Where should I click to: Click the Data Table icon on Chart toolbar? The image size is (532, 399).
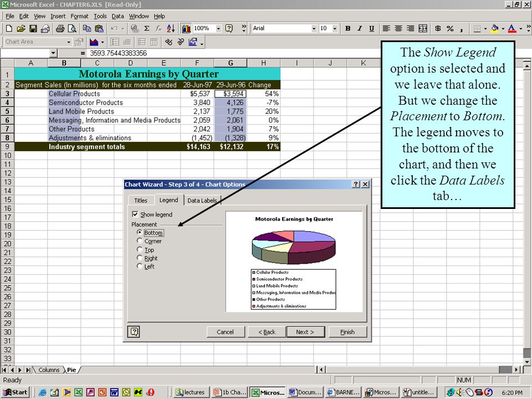click(x=127, y=42)
